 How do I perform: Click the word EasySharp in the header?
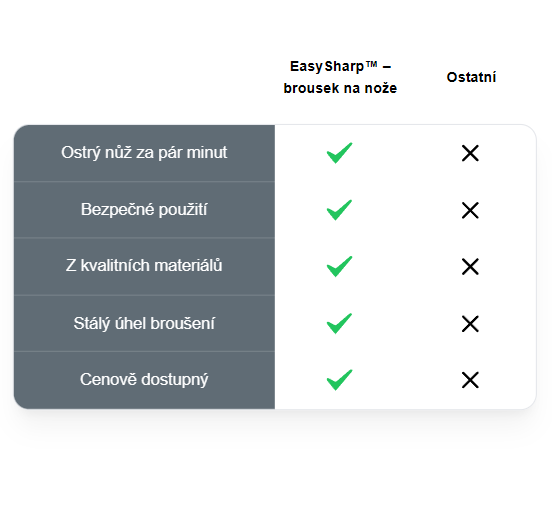(x=327, y=67)
